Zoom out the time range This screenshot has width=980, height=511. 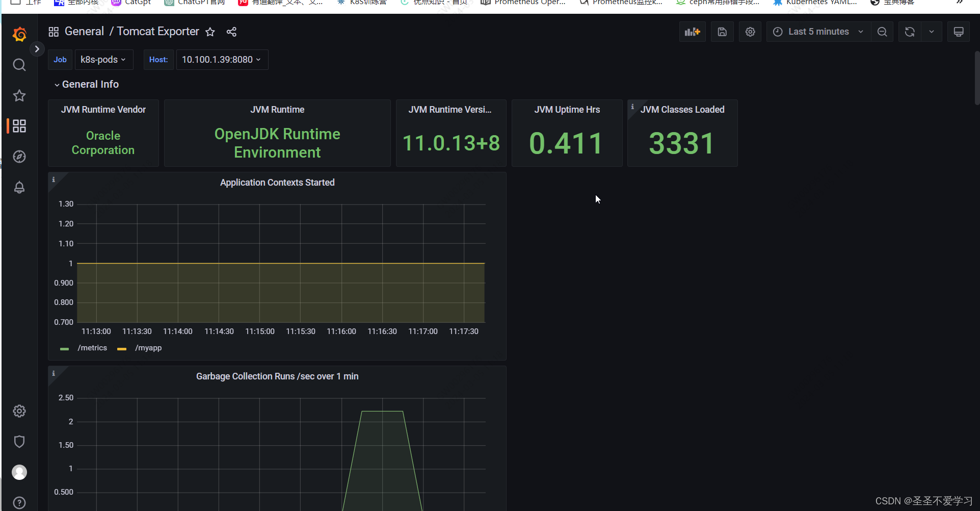882,32
